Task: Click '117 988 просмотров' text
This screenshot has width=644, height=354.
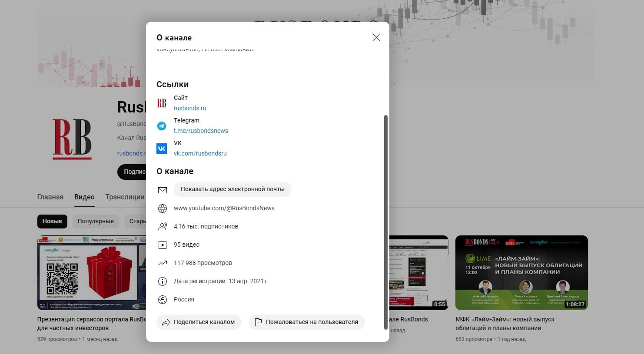Action: [203, 263]
